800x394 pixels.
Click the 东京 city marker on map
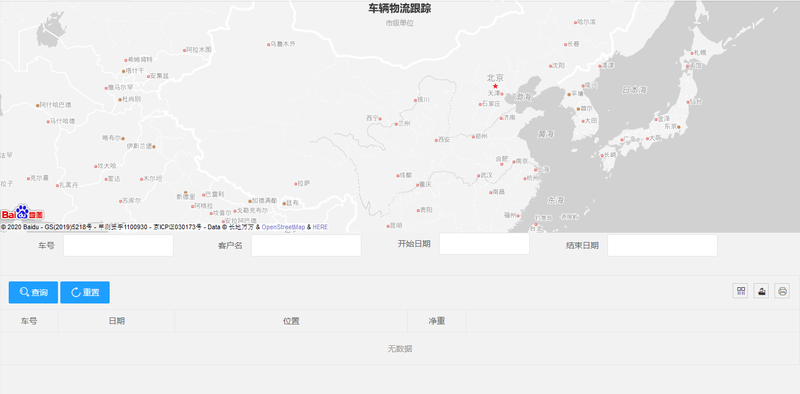679,127
